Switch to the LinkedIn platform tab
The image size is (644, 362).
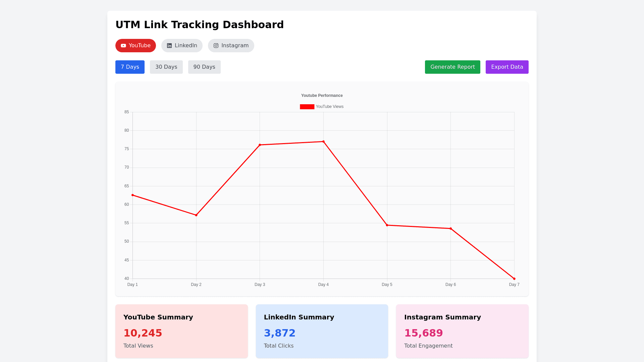point(182,46)
